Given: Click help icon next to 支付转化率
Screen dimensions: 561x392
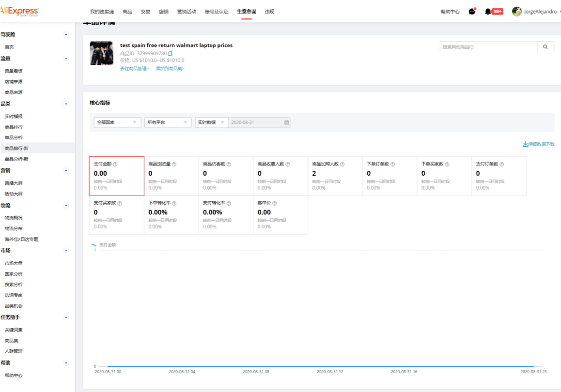Looking at the screenshot, I should pyautogui.click(x=229, y=203).
